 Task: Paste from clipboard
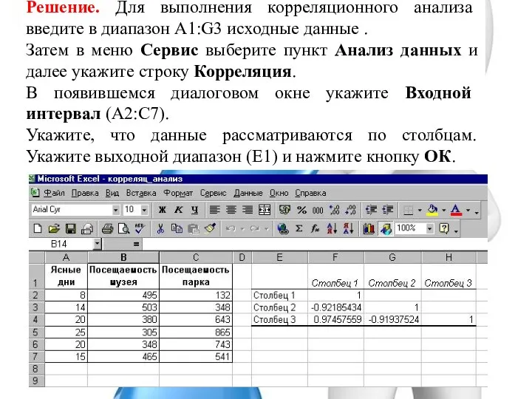(194, 228)
